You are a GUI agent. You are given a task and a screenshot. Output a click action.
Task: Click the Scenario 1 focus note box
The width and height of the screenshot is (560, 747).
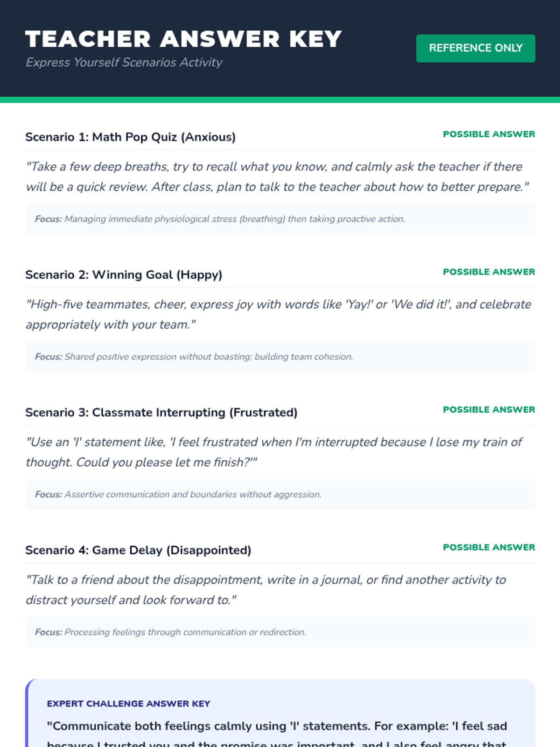[280, 219]
